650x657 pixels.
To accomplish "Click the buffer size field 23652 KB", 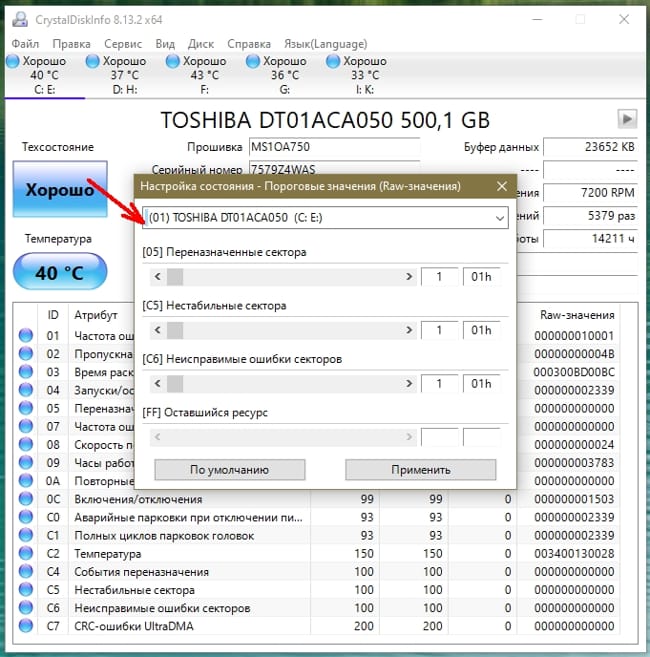I will (x=590, y=147).
